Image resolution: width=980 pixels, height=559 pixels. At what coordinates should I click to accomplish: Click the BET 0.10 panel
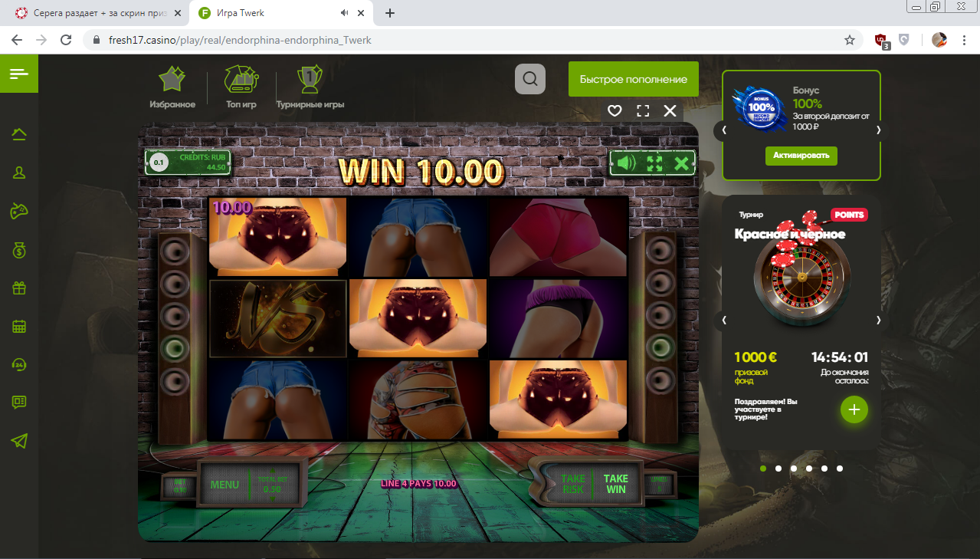tap(181, 486)
